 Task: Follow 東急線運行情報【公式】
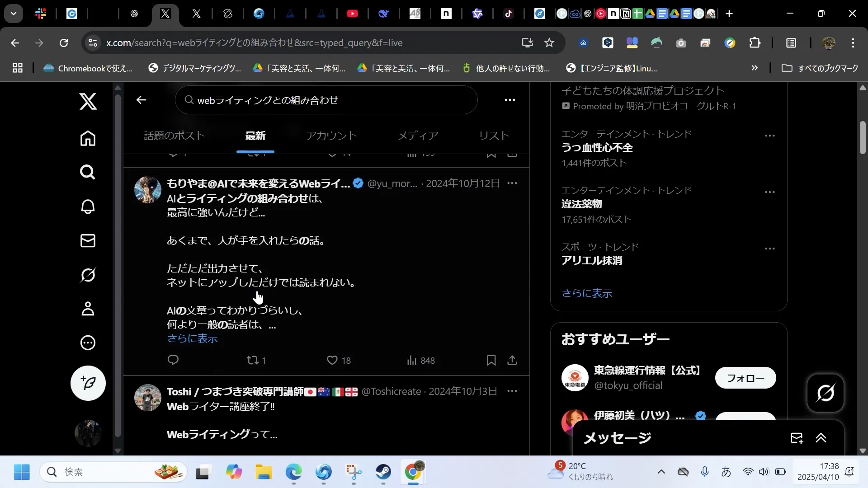(x=745, y=378)
